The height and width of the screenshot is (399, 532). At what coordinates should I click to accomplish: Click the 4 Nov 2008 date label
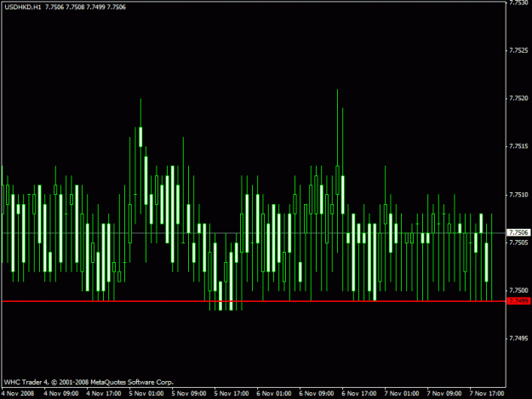click(18, 394)
